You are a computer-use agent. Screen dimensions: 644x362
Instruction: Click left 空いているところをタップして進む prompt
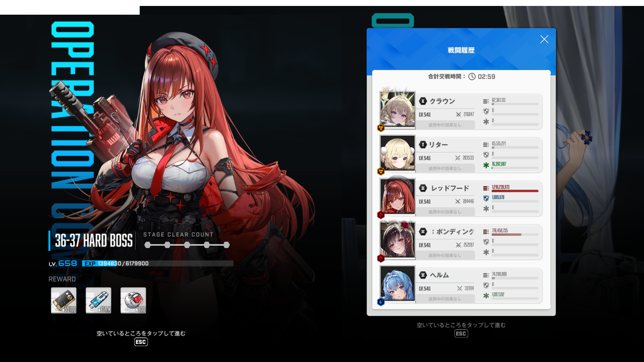141,333
